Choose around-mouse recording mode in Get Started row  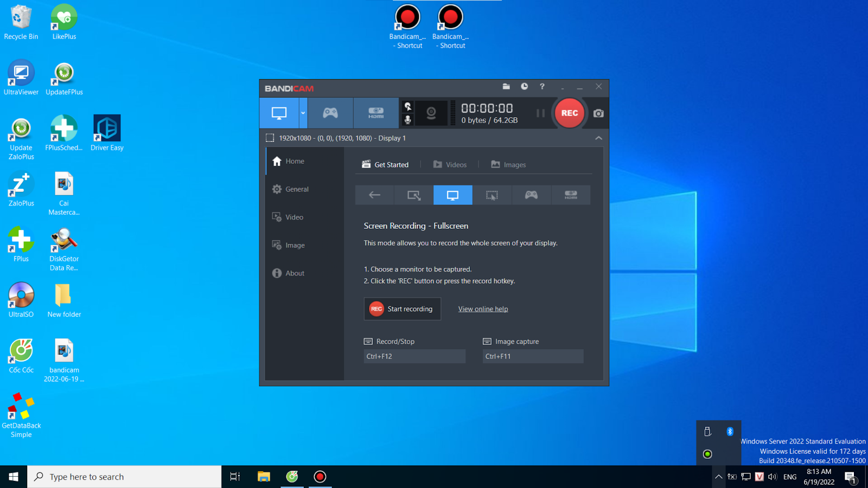(x=492, y=195)
